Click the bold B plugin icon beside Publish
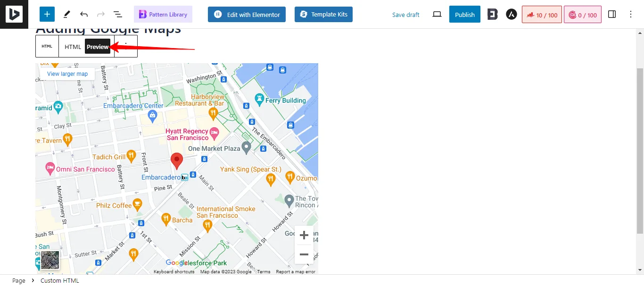Viewport: 644px width, 286px height. pyautogui.click(x=493, y=15)
